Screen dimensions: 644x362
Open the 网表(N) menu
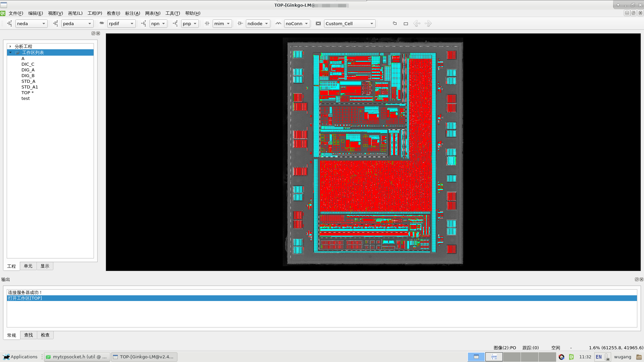[x=153, y=13]
